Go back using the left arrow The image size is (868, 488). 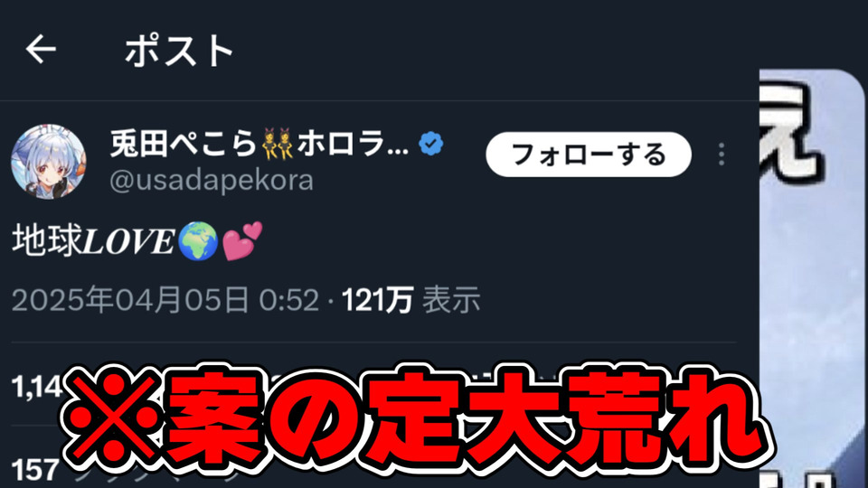41,49
